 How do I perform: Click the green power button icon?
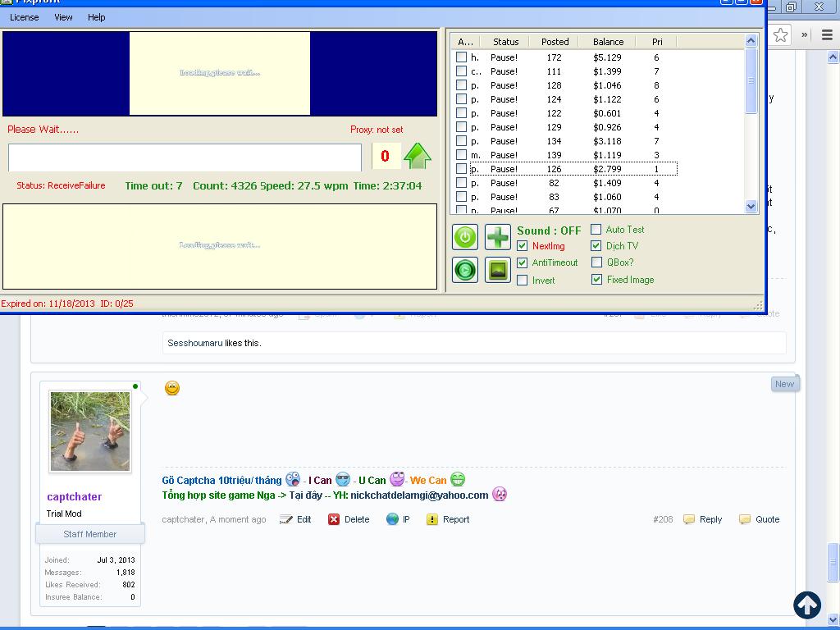(x=465, y=237)
